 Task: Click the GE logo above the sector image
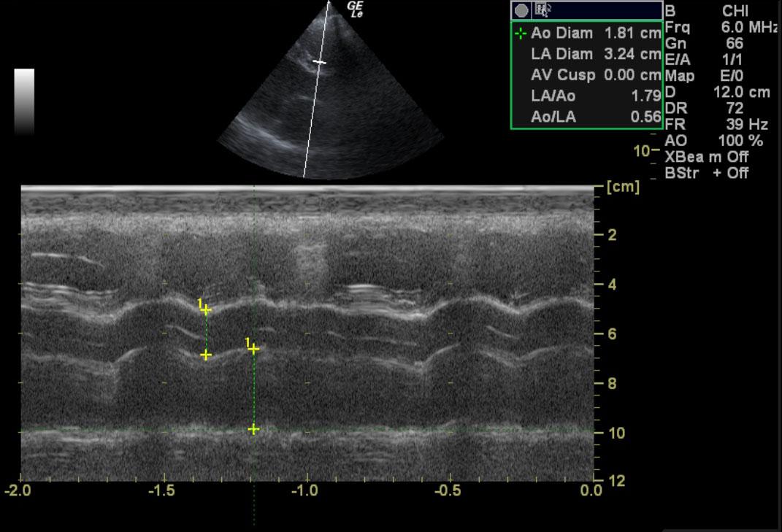[x=355, y=9]
